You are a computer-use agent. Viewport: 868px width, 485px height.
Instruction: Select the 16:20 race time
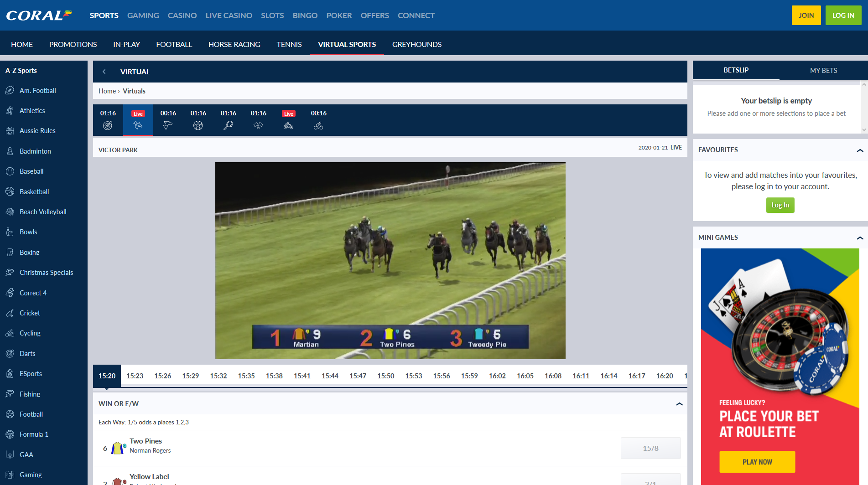coord(665,376)
